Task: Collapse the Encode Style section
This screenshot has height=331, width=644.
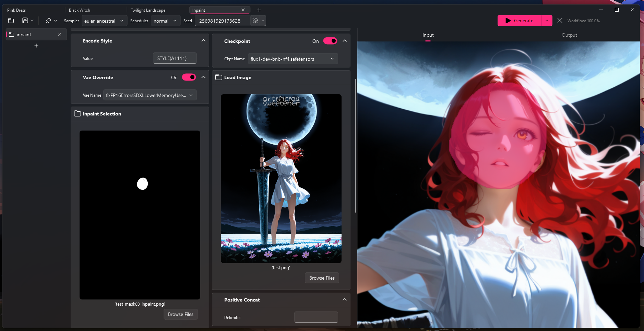Action: coord(203,40)
